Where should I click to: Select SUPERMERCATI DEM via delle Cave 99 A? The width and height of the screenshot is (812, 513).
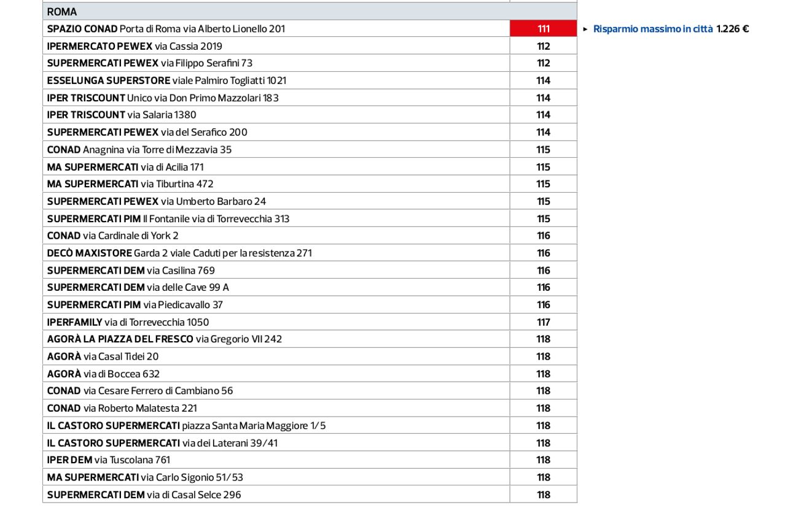click(x=310, y=287)
